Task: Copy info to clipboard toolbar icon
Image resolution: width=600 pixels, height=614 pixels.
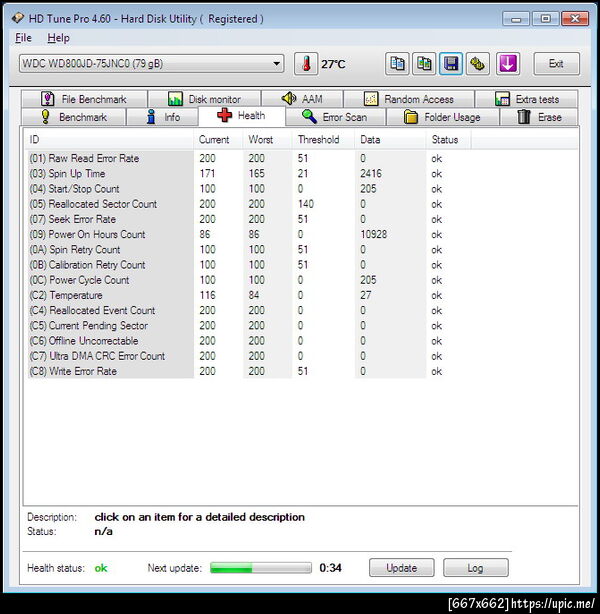Action: point(397,64)
